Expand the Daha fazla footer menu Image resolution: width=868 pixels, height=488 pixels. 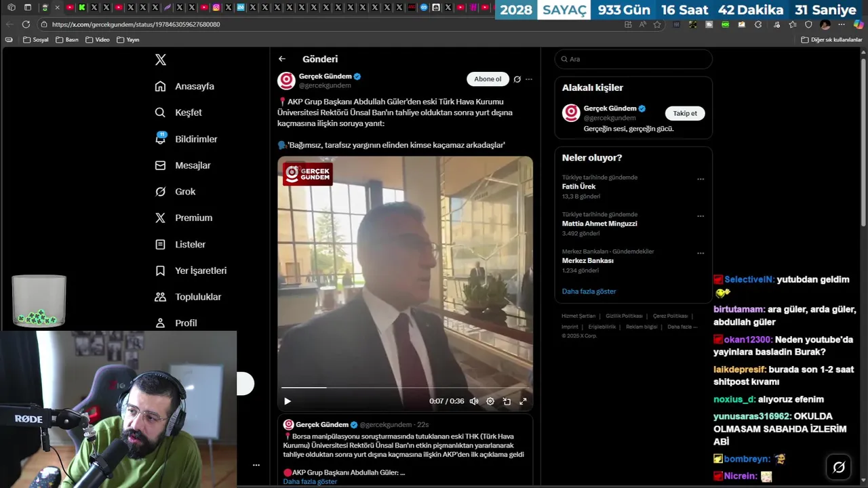coord(682,327)
